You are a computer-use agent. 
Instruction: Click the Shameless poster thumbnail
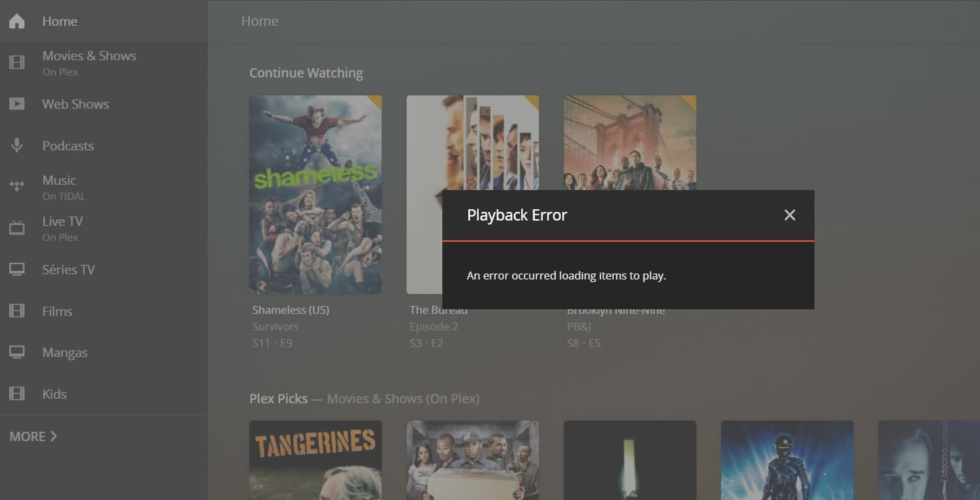click(x=315, y=195)
